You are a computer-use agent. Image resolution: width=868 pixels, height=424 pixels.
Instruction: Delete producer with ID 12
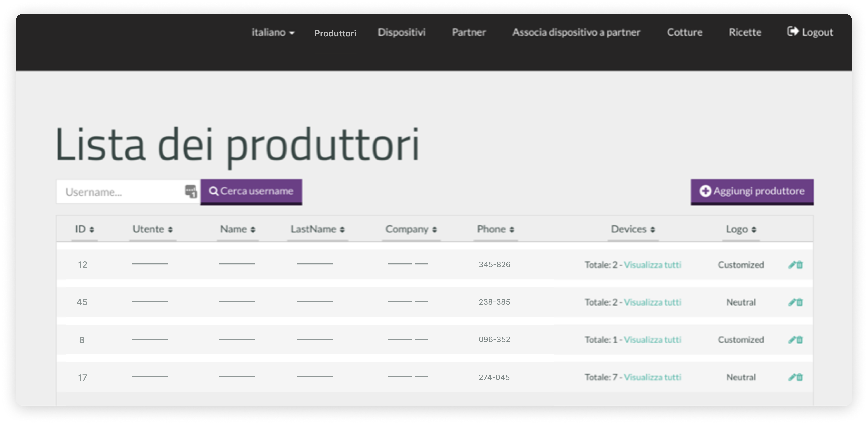coord(800,265)
